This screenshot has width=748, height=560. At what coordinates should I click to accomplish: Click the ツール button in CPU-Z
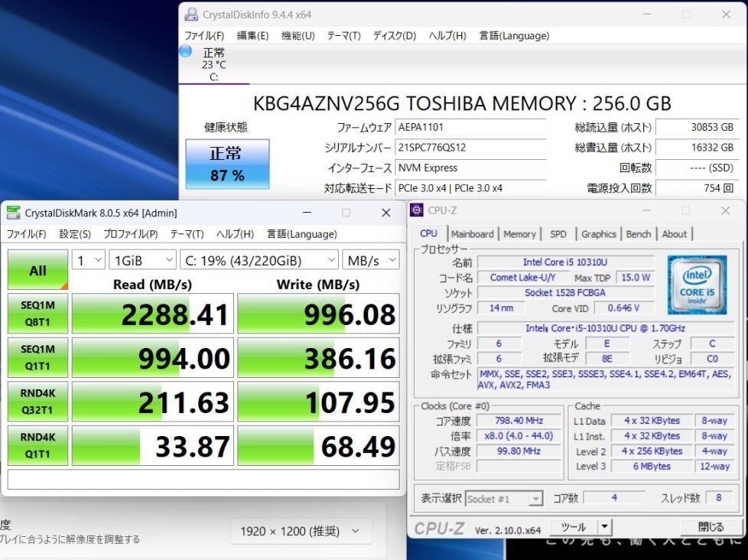click(x=574, y=527)
